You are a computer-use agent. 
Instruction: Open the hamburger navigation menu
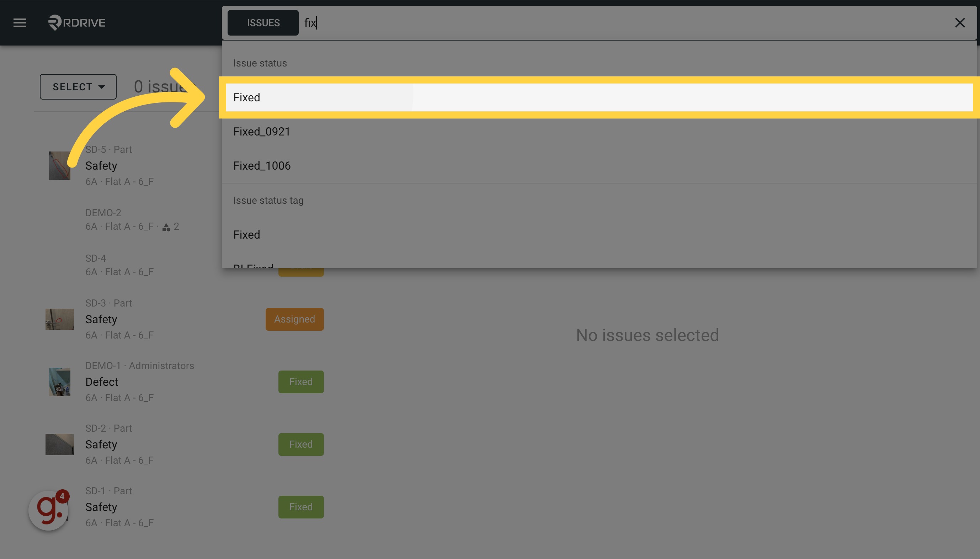(20, 23)
